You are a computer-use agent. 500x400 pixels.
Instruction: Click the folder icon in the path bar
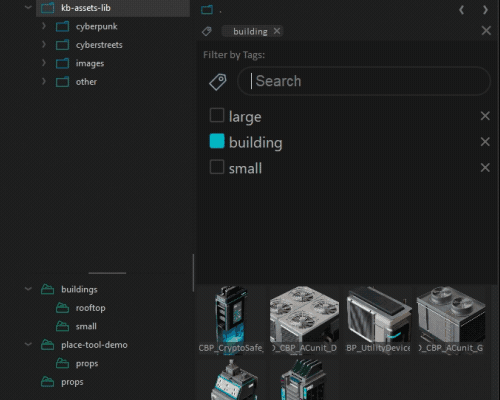(x=207, y=10)
